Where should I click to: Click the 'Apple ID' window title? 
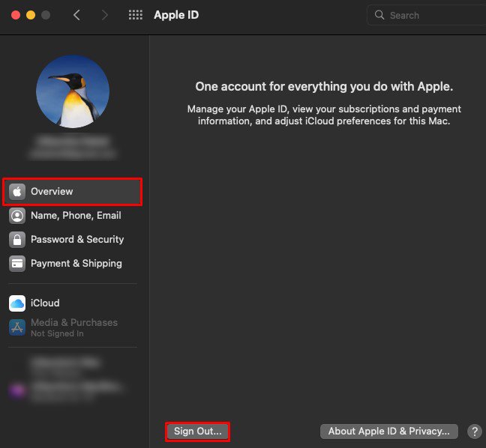point(176,15)
